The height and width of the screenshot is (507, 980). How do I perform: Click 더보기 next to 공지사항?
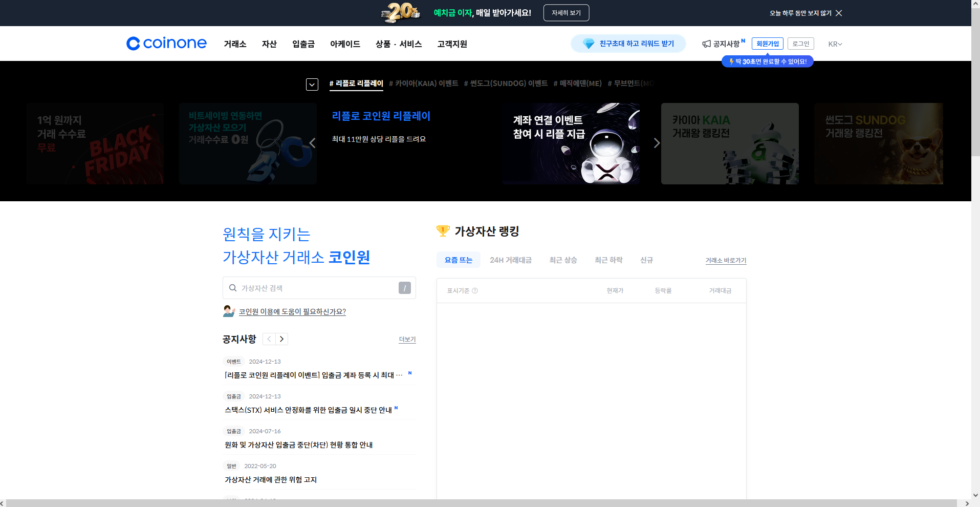click(x=407, y=340)
